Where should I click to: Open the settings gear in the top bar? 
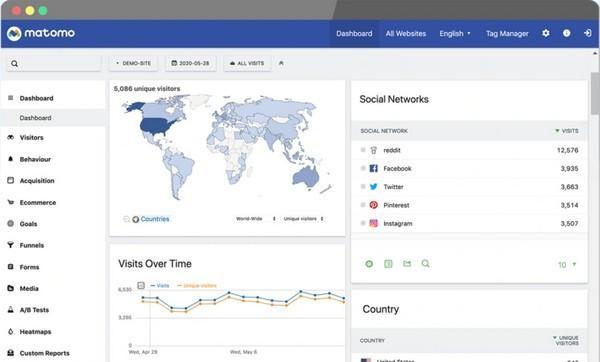[546, 33]
